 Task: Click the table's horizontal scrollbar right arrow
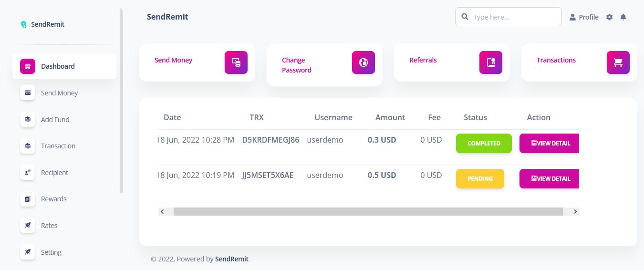[575, 211]
